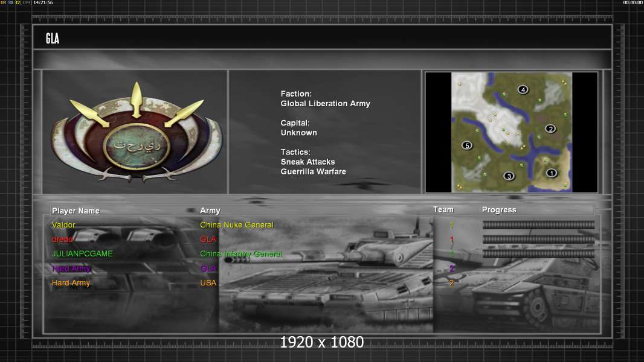Select start position 1 on the minimap
Screen dimensions: 644x362
pyautogui.click(x=551, y=173)
